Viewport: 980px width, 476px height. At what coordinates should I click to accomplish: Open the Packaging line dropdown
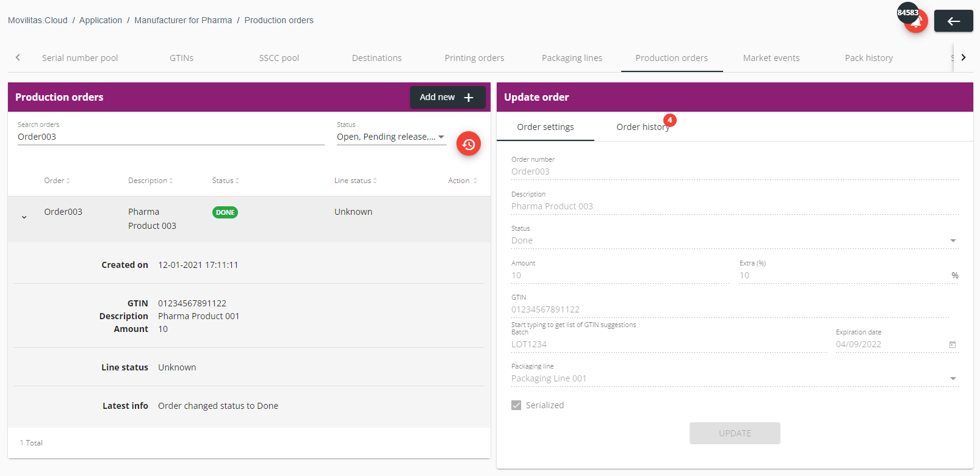[x=735, y=378]
